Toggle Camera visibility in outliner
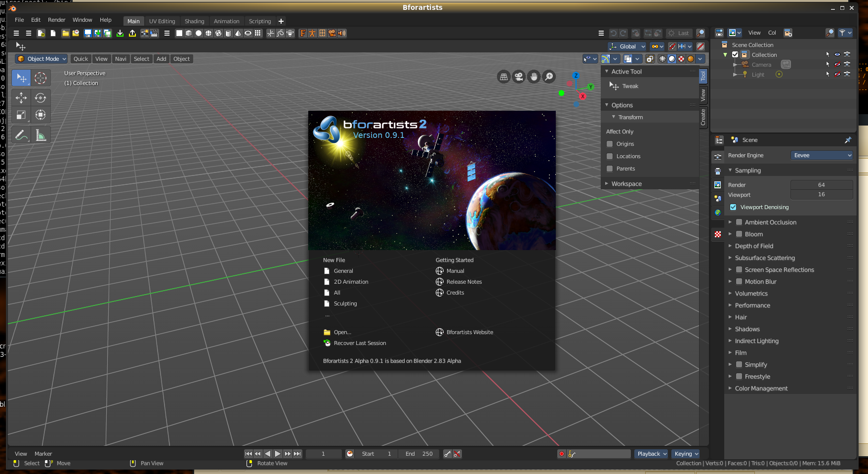The width and height of the screenshot is (868, 474). 837,65
